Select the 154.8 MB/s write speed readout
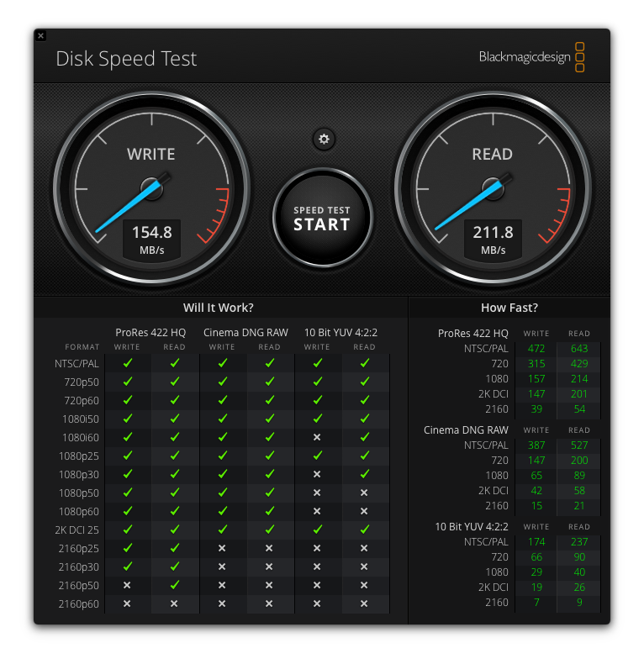 (151, 240)
